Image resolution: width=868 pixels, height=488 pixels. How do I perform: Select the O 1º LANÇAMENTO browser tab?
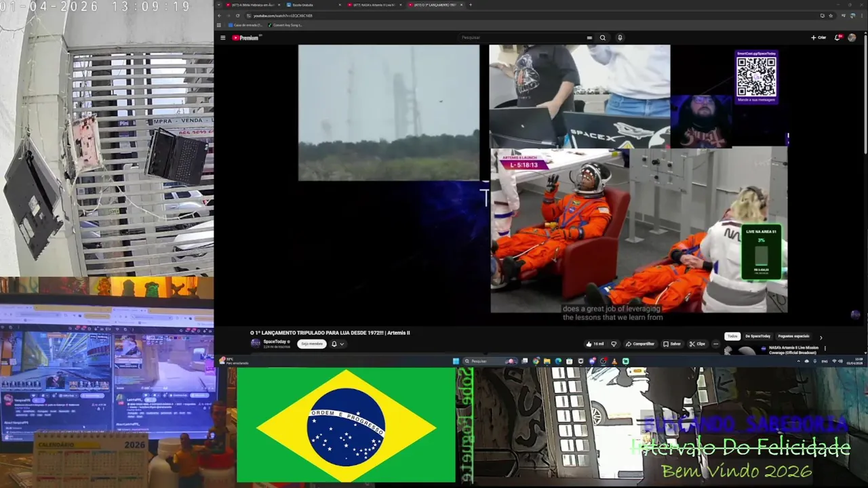436,5
